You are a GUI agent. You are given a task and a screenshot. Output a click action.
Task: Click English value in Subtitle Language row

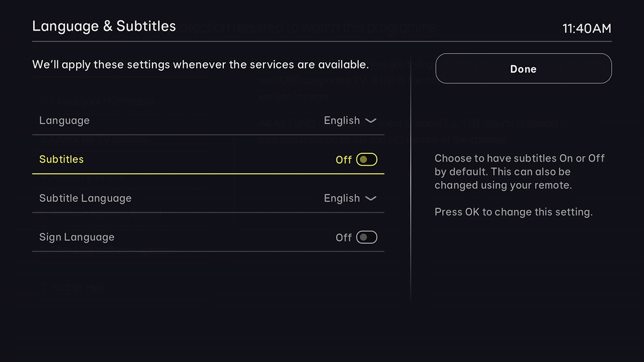pos(341,198)
